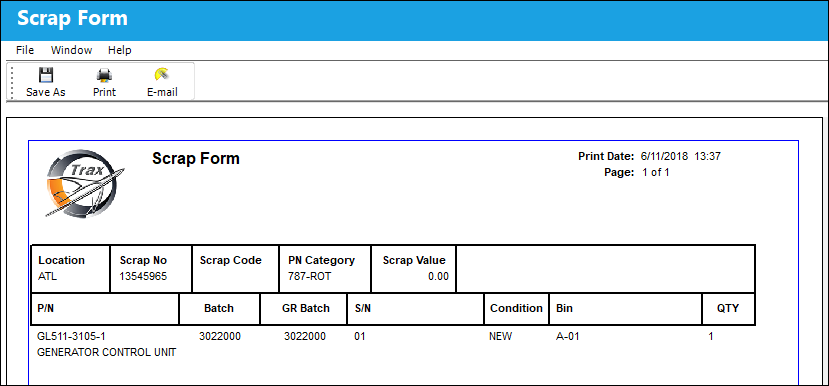This screenshot has height=386, width=829.
Task: Click the S/N column header
Action: pyautogui.click(x=362, y=308)
